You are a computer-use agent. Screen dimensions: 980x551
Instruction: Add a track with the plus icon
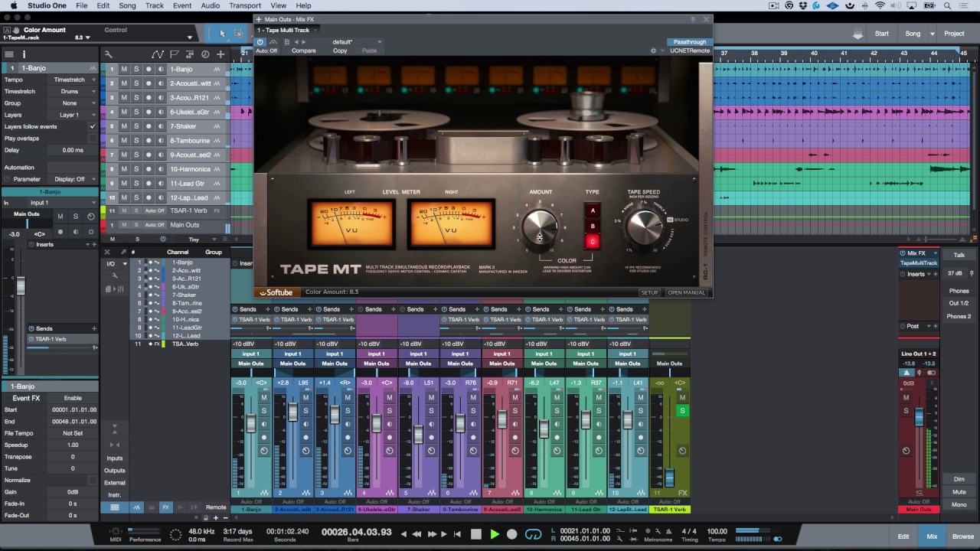click(x=220, y=54)
